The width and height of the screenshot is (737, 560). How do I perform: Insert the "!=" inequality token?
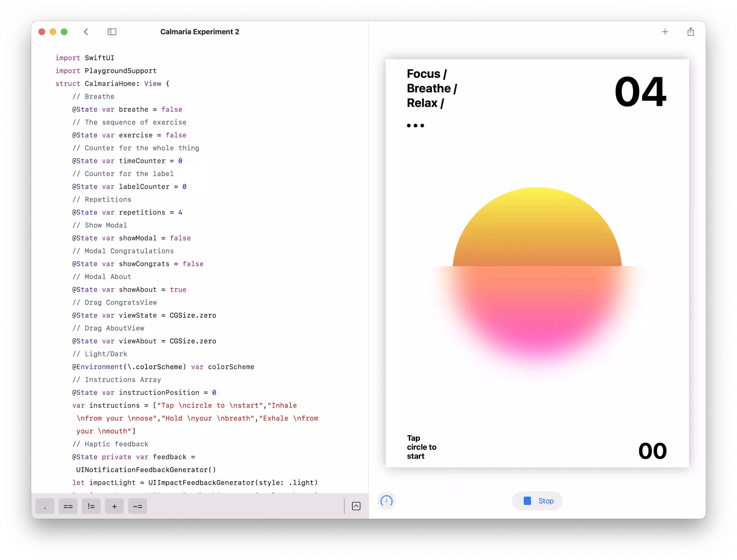(91, 506)
